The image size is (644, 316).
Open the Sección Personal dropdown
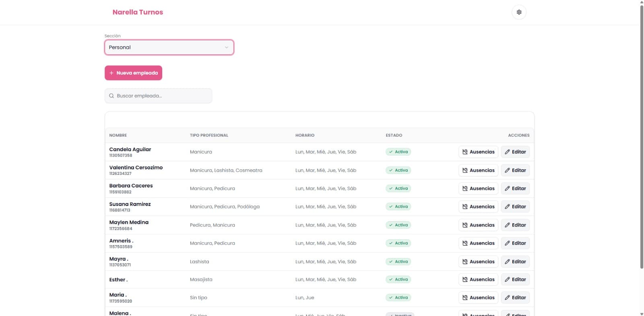[169, 48]
